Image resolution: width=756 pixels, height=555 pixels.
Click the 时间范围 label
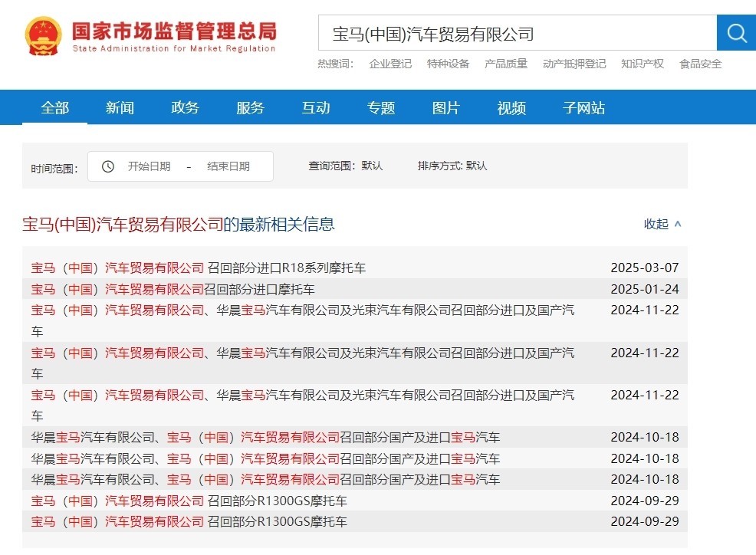pyautogui.click(x=54, y=169)
